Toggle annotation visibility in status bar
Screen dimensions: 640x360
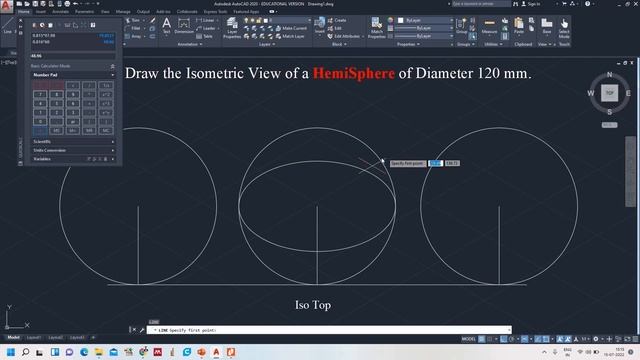(560, 339)
